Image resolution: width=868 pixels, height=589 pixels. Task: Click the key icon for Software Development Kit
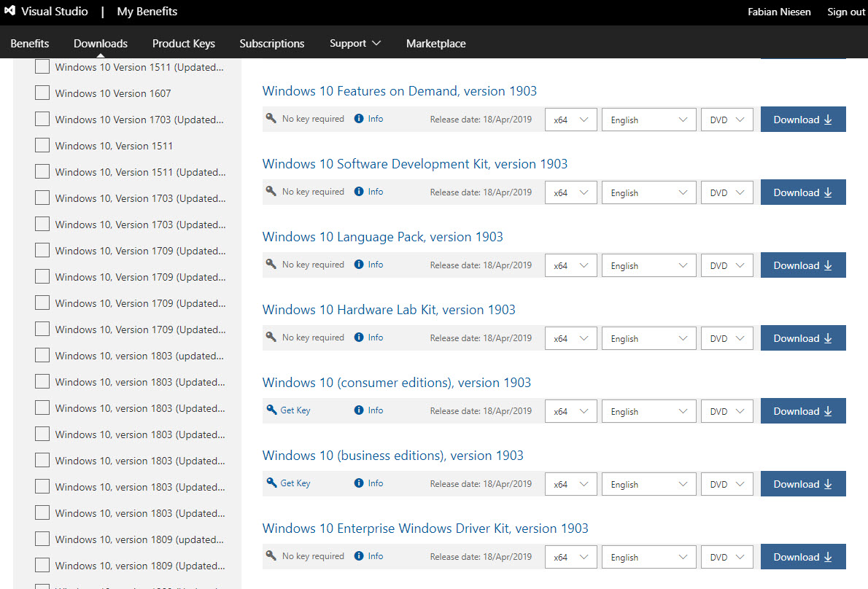pos(271,192)
